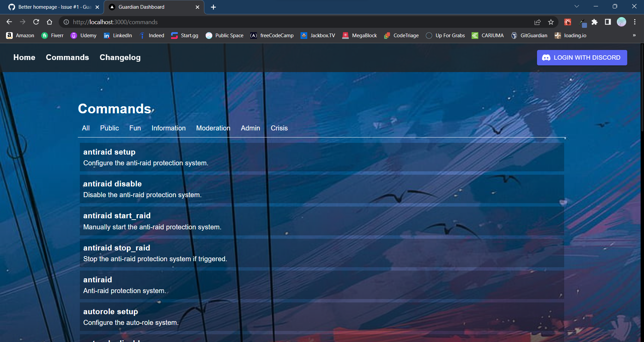This screenshot has width=644, height=342.
Task: Open the CodeTriage bookmark
Action: tap(401, 36)
